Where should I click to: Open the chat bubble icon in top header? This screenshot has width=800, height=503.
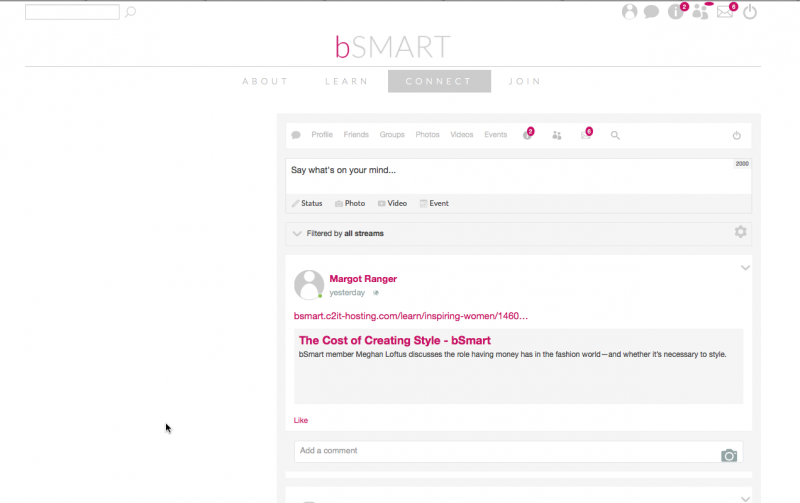click(x=651, y=12)
